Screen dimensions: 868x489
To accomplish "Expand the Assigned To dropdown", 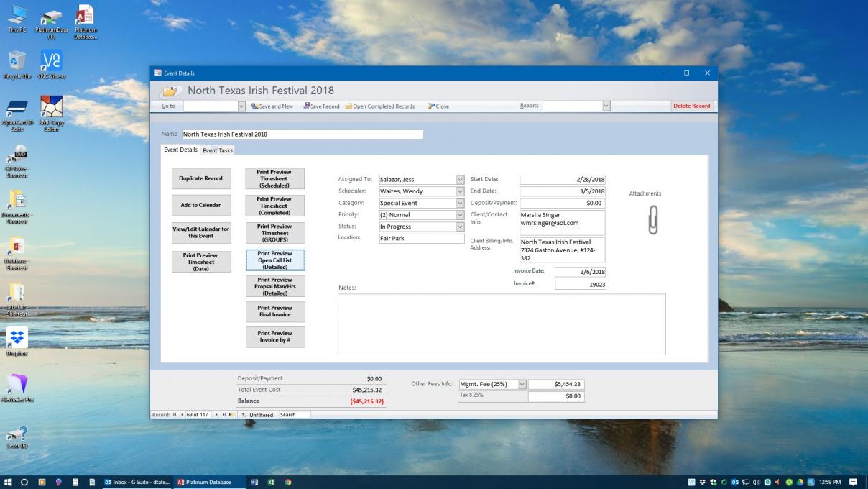I will pyautogui.click(x=461, y=180).
